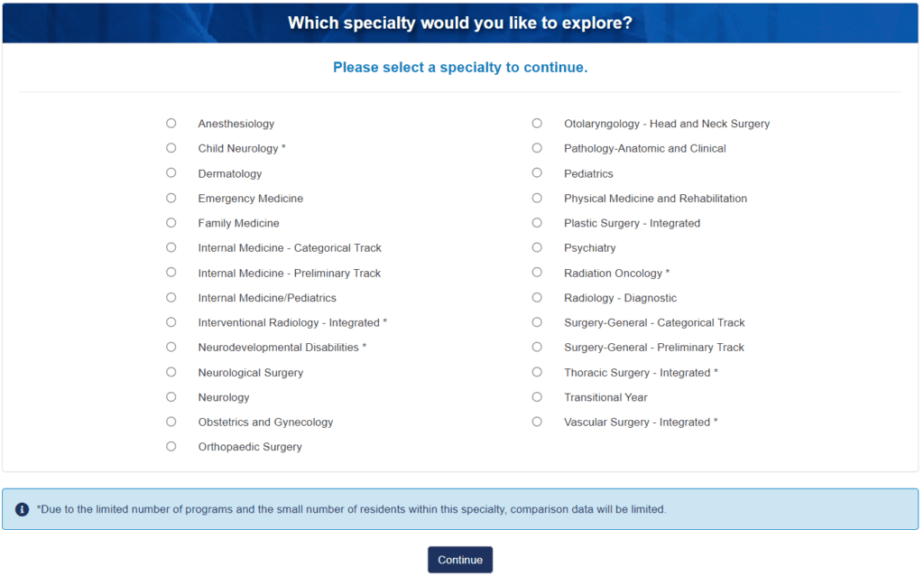Click the info icon in the notice banner
The image size is (924, 576).
(x=20, y=509)
